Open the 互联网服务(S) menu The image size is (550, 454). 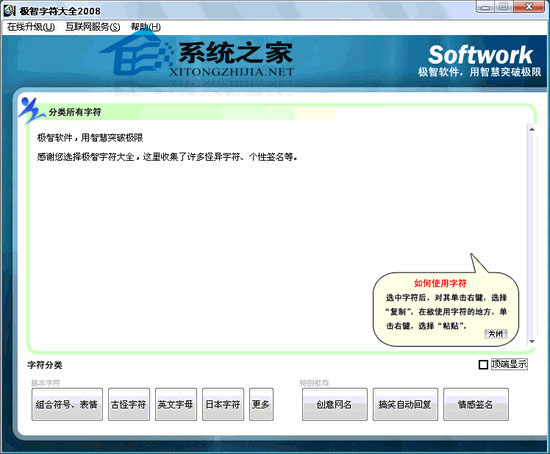(93, 27)
